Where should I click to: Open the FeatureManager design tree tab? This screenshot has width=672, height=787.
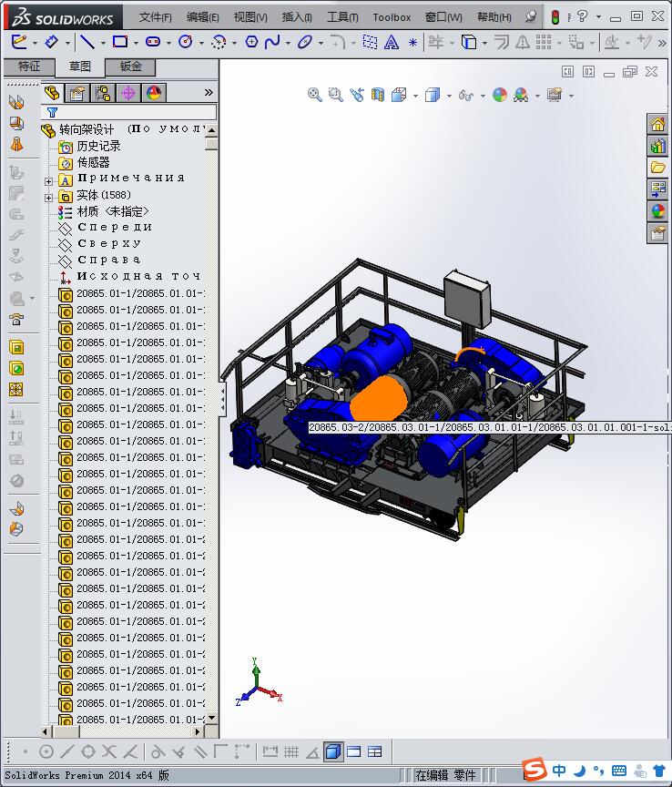click(x=52, y=93)
